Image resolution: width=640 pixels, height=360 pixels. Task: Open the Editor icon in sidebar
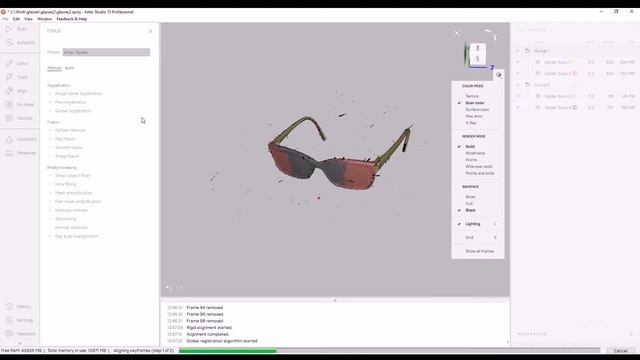9,63
